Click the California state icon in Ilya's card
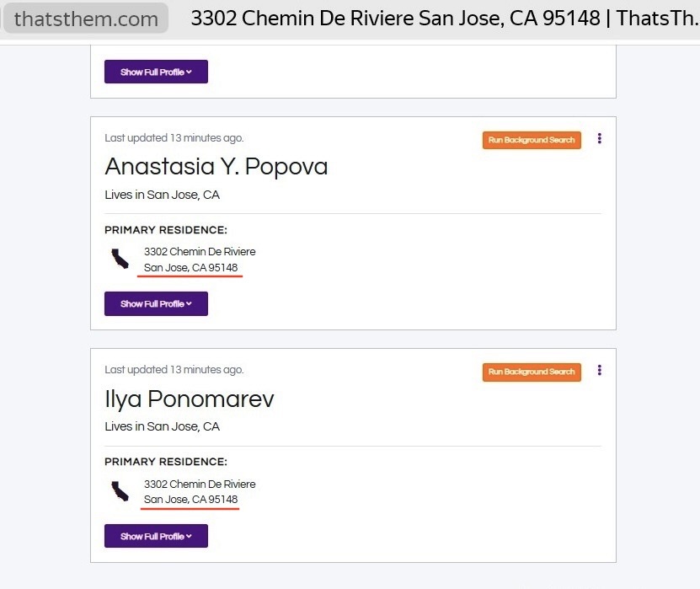 coord(120,491)
